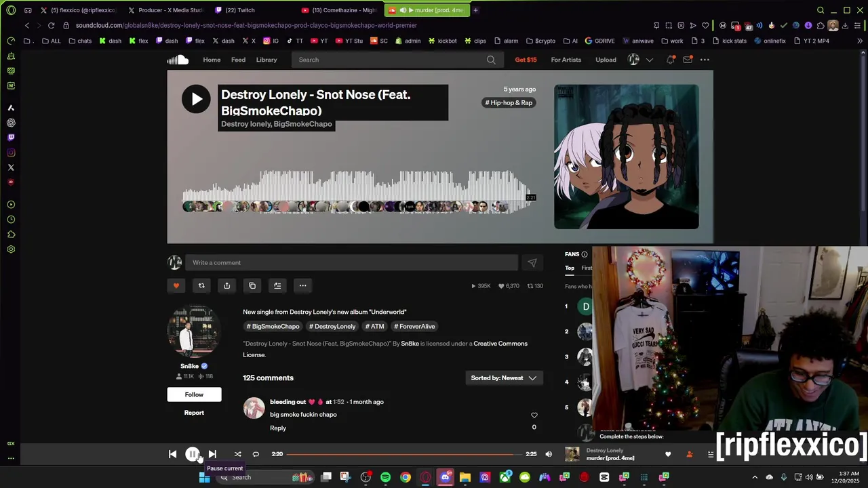This screenshot has width=868, height=488.
Task: Copy the track link
Action: click(252, 286)
